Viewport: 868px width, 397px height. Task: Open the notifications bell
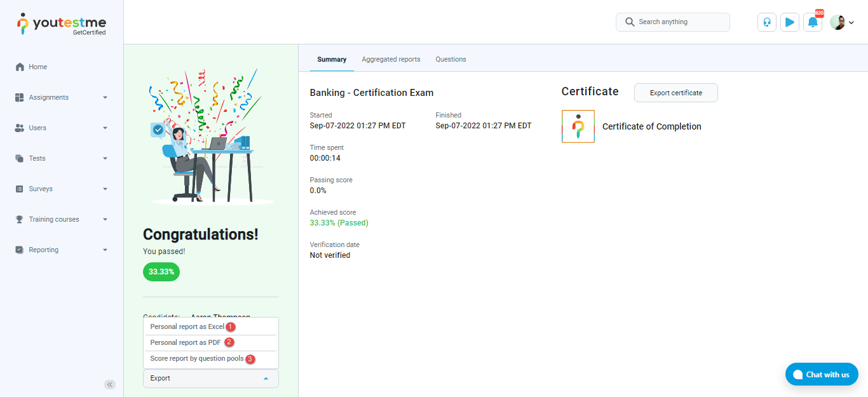point(812,22)
